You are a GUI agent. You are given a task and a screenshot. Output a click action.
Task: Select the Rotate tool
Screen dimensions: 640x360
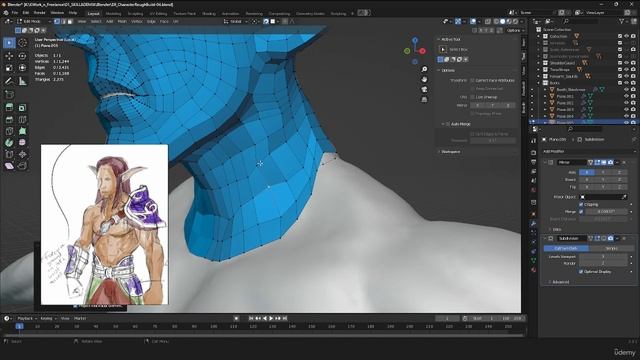coord(22,56)
